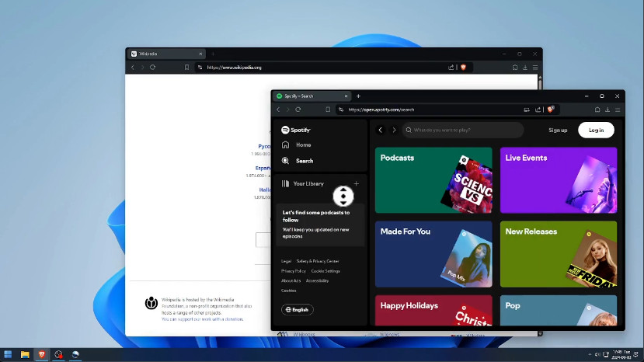
Task: Open the Made For You category card
Action: point(433,254)
